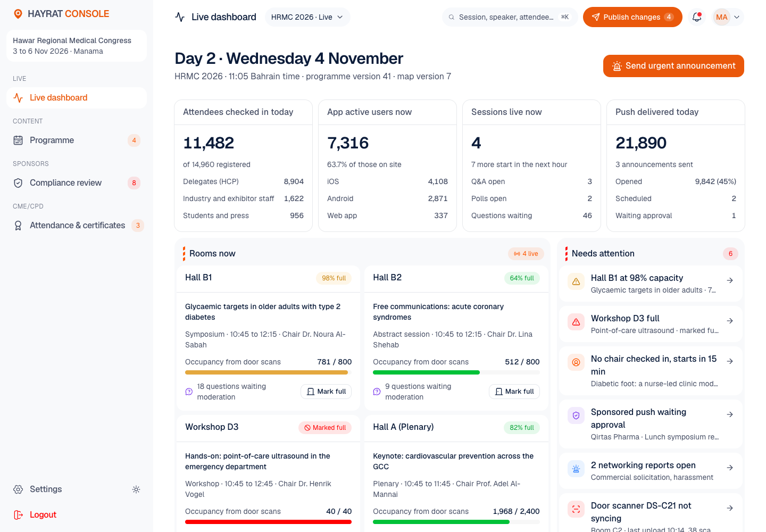
Task: Expand the HRMC 2026 Live event dropdown
Action: 307,17
